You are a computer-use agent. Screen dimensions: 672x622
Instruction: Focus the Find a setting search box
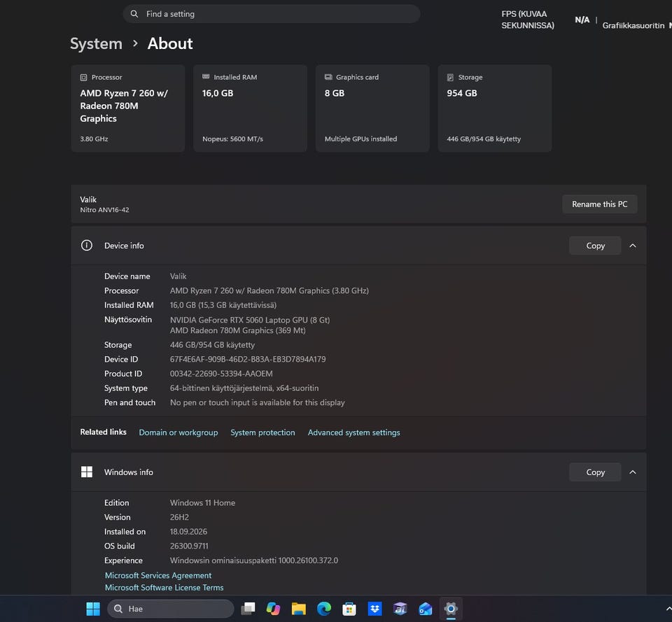pyautogui.click(x=272, y=14)
